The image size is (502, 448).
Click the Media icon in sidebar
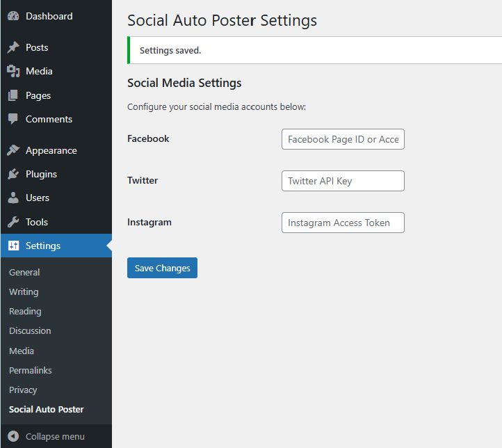(x=13, y=71)
